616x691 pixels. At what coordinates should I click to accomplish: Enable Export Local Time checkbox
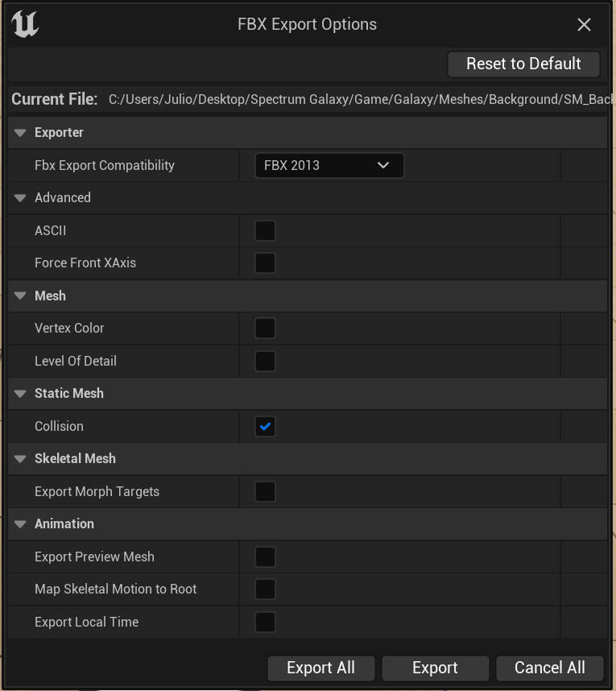pyautogui.click(x=265, y=622)
